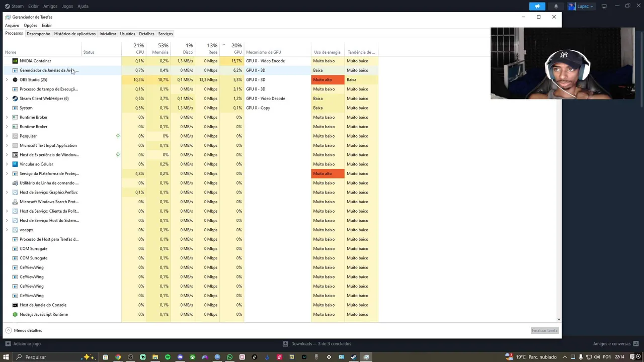This screenshot has height=362, width=644.
Task: Click Adicionar jogo in Steam window
Action: tap(23, 344)
